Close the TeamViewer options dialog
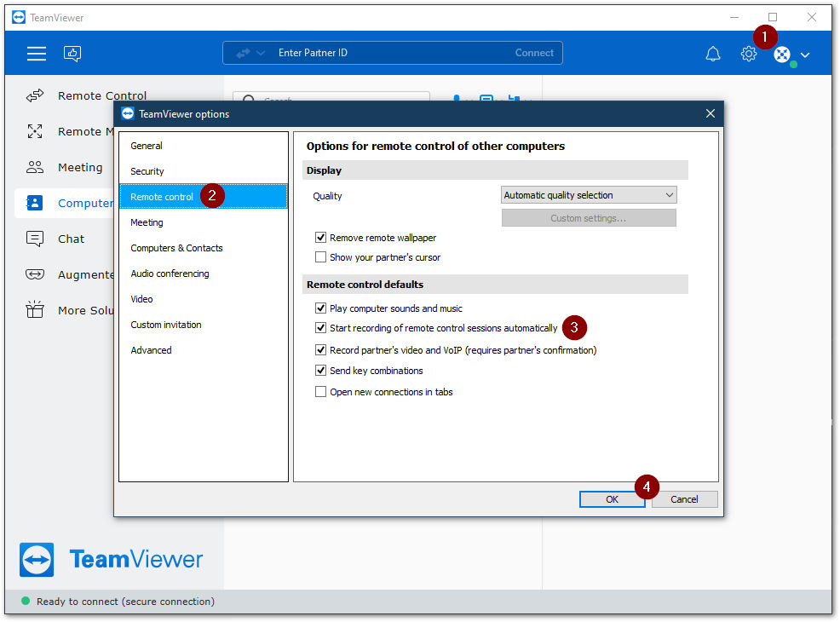 pos(711,113)
